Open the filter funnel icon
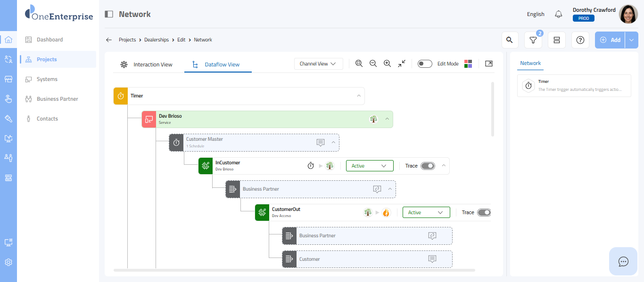The width and height of the screenshot is (644, 282). (x=533, y=40)
